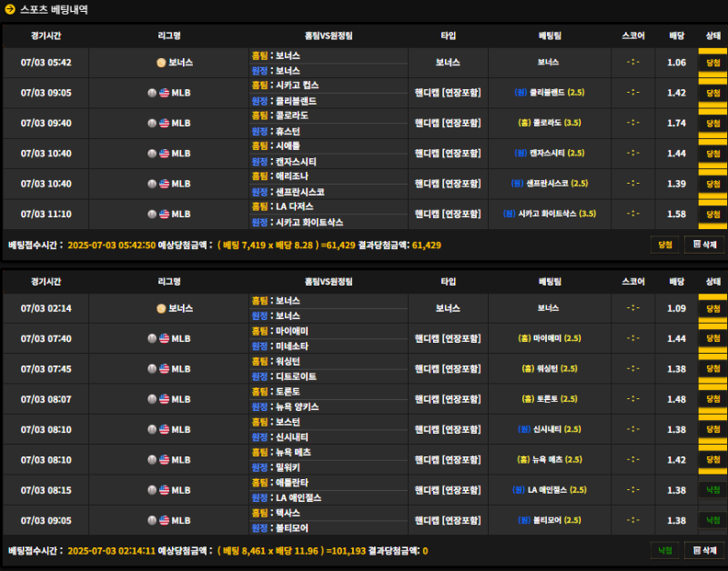Click the baseball icon in the LA 다저스 row

[152, 214]
